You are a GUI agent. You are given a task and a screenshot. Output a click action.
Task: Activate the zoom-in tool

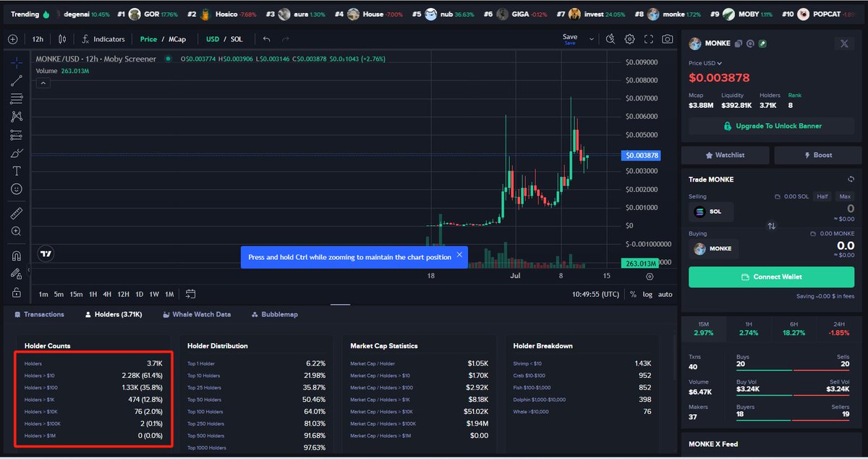(16, 231)
